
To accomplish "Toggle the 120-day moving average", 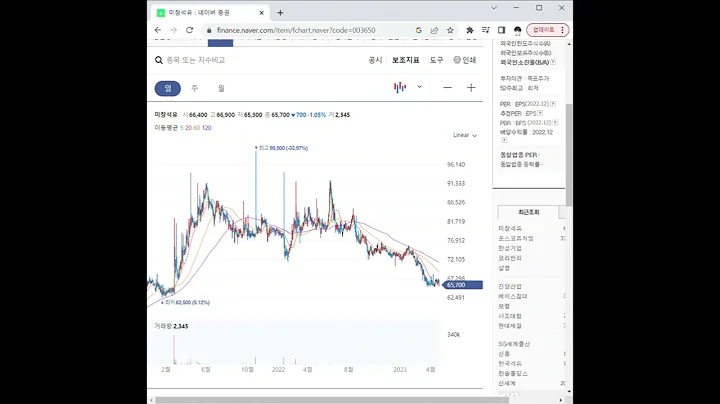I will [x=207, y=128].
